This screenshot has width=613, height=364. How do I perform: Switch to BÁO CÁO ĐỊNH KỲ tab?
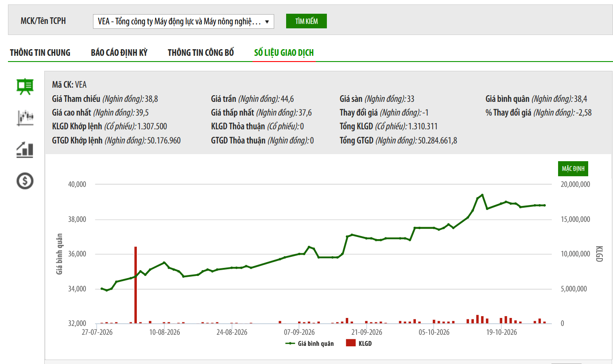[119, 53]
